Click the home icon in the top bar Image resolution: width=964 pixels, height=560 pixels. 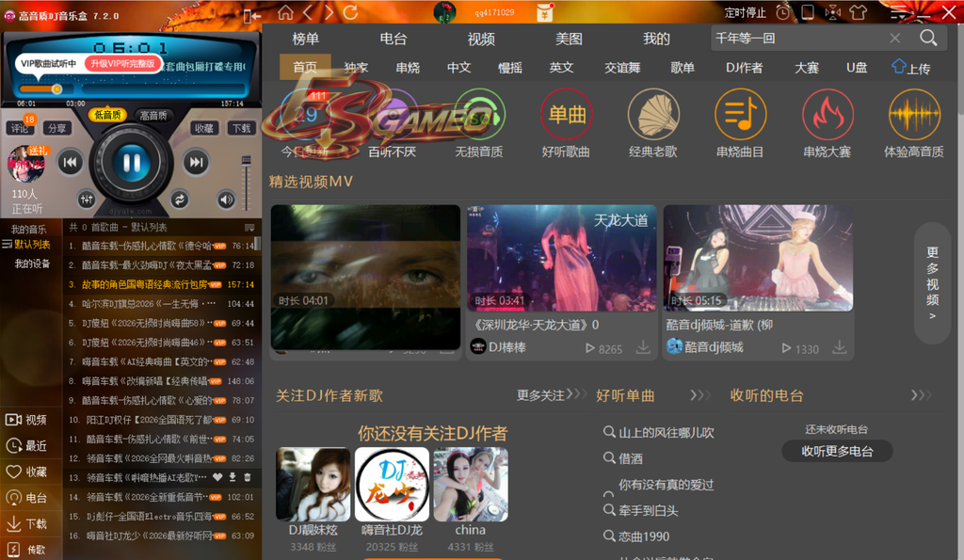(x=285, y=12)
